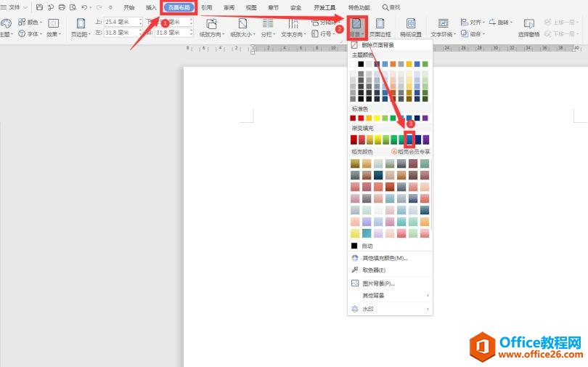Open the 文字方向 text direction tool
The height and width of the screenshot is (367, 588).
[x=293, y=25]
